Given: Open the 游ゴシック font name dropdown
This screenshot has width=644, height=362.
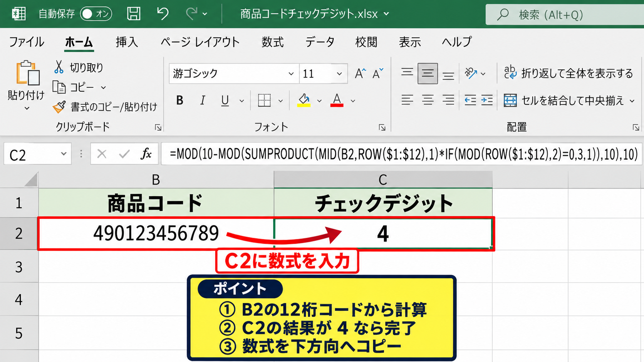Looking at the screenshot, I should 291,73.
